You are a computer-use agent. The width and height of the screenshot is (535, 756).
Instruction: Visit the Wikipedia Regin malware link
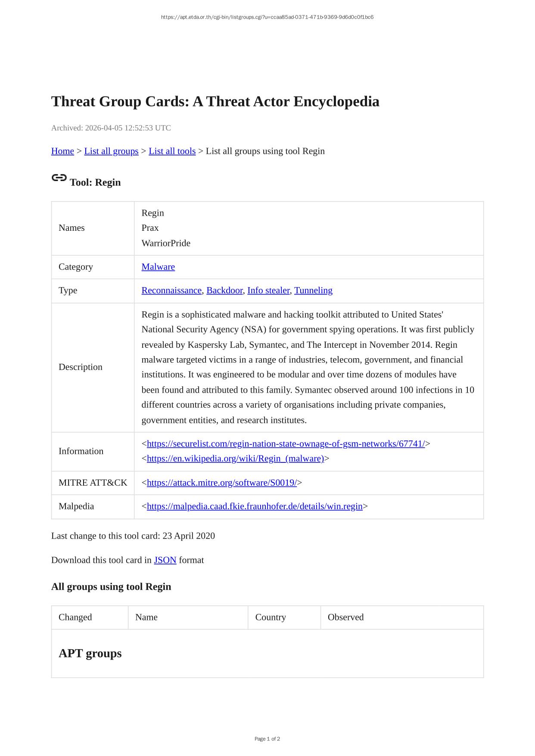pos(235,459)
